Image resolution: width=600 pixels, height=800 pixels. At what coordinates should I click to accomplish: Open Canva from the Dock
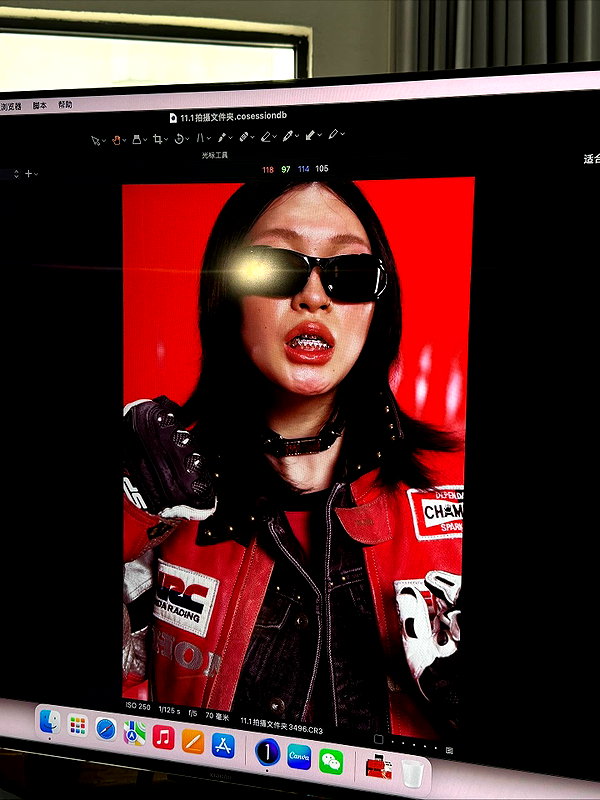click(299, 757)
